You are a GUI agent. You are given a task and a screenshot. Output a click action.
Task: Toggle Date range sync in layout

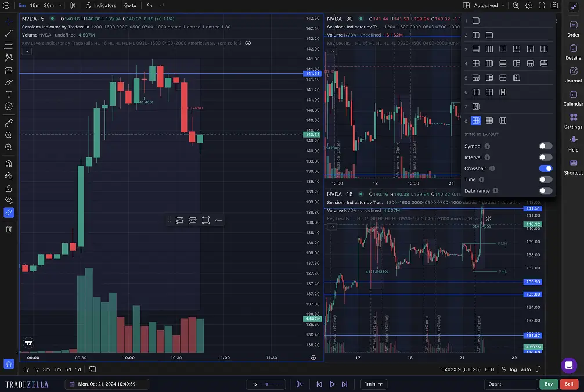pos(546,191)
